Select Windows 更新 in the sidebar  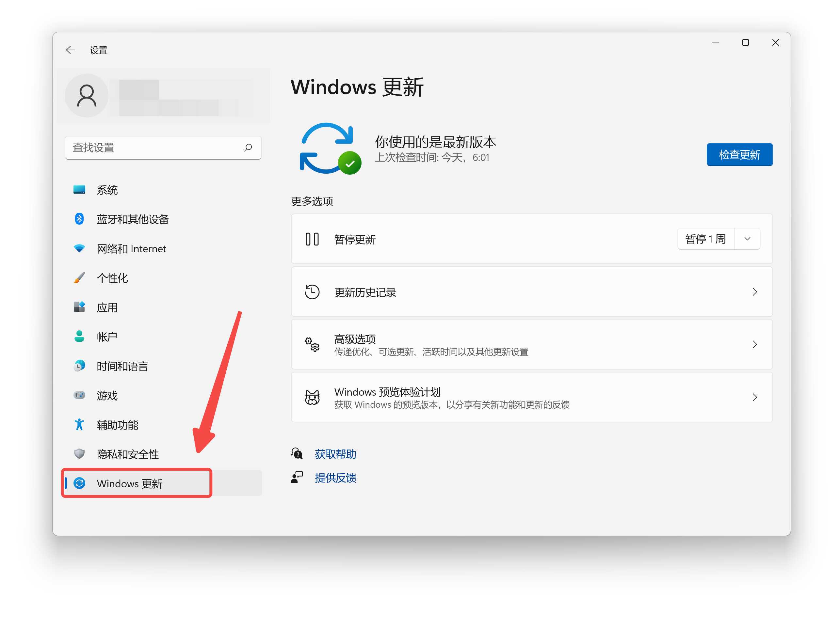click(x=163, y=483)
